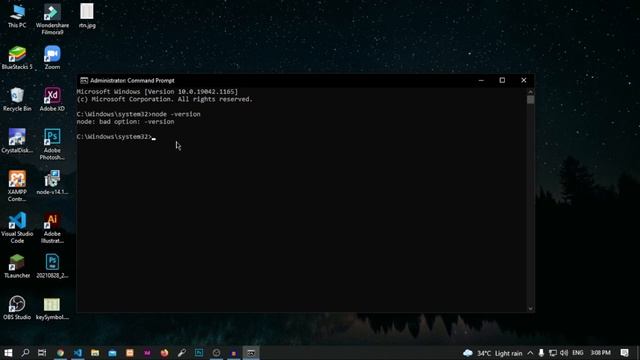Open the volume control icon
Viewport: 640px width, 360px height.
click(x=564, y=353)
